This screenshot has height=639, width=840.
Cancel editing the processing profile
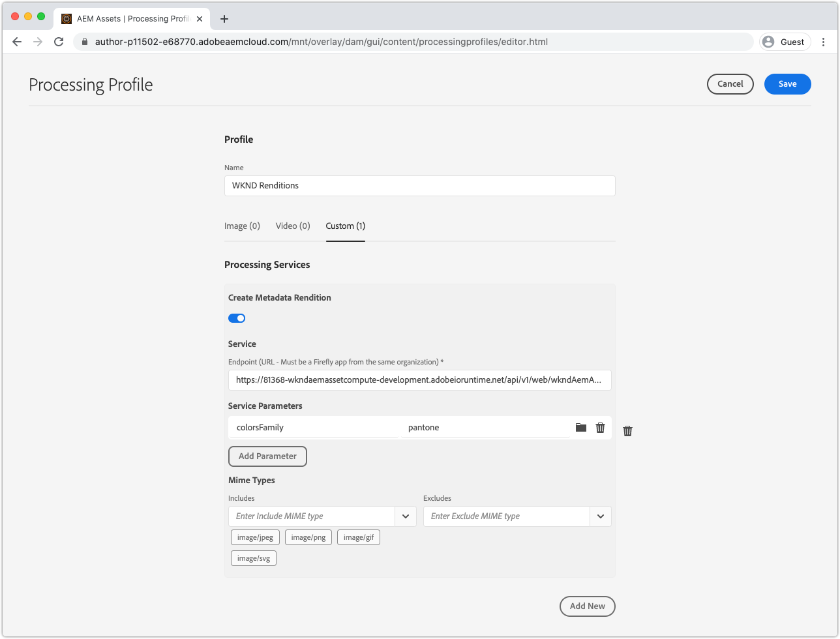tap(730, 84)
